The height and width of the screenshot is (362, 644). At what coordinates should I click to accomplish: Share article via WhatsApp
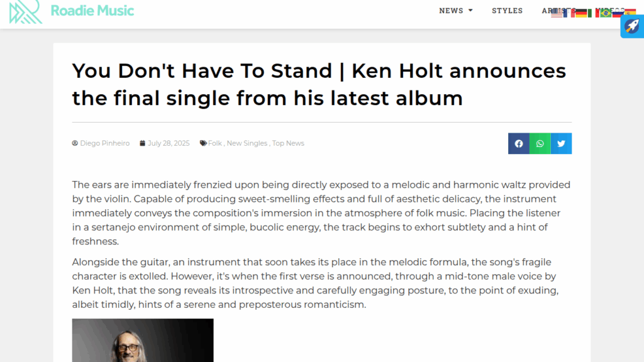540,143
